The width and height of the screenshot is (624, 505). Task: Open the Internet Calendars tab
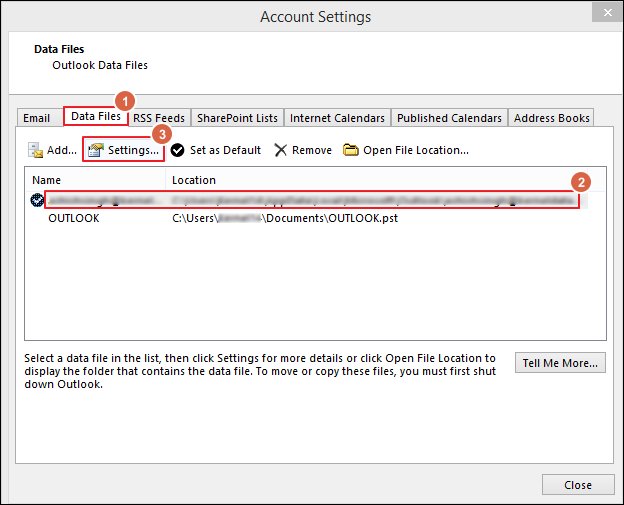(337, 118)
